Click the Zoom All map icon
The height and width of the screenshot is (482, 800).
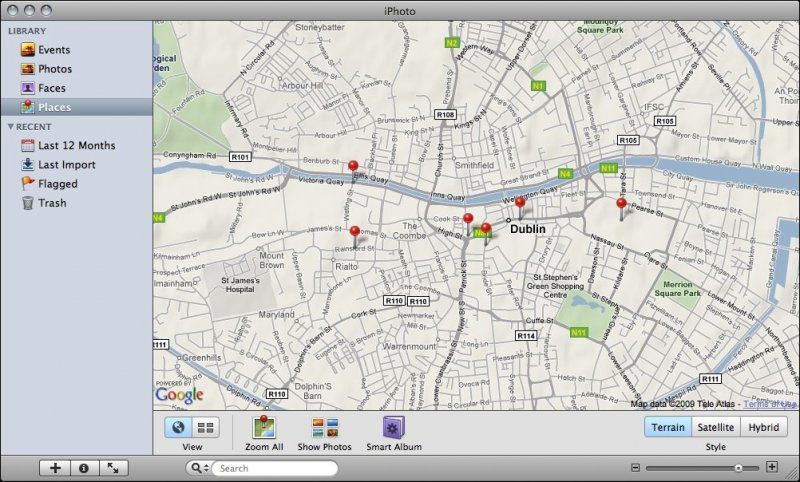coord(263,428)
